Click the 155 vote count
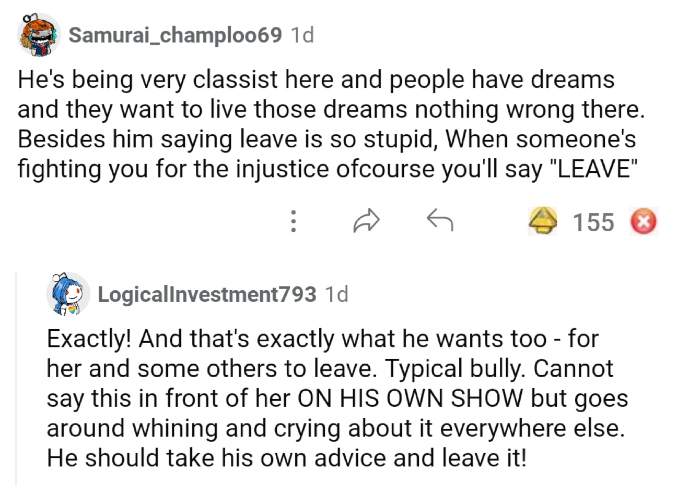 pyautogui.click(x=593, y=222)
